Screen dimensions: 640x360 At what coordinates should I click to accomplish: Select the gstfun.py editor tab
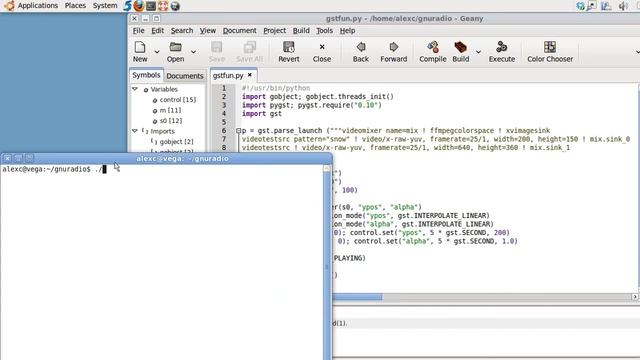coord(228,76)
